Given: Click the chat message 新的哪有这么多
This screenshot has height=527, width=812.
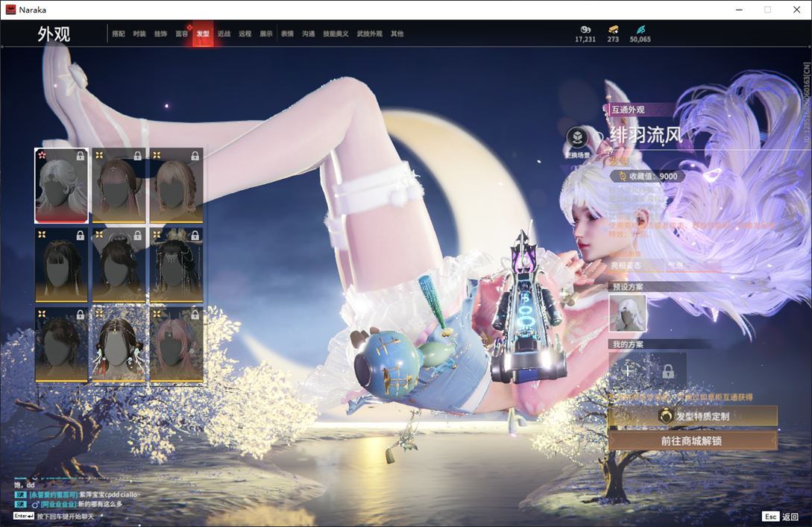Looking at the screenshot, I should point(69,504).
